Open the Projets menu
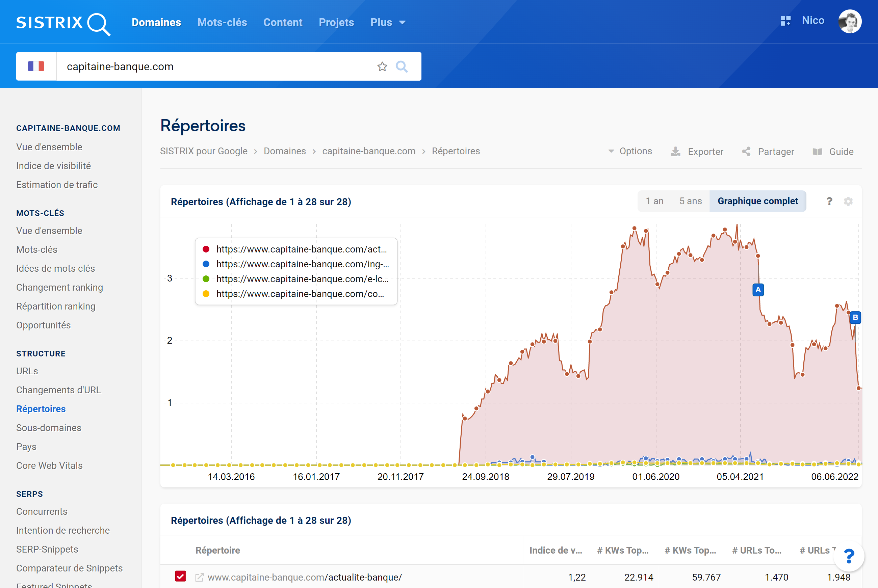Image resolution: width=878 pixels, height=588 pixels. 336,23
